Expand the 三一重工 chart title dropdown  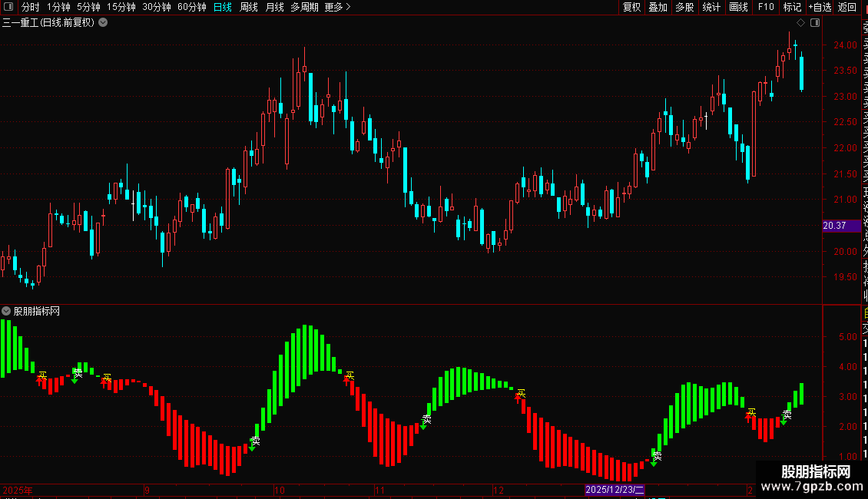pos(103,23)
